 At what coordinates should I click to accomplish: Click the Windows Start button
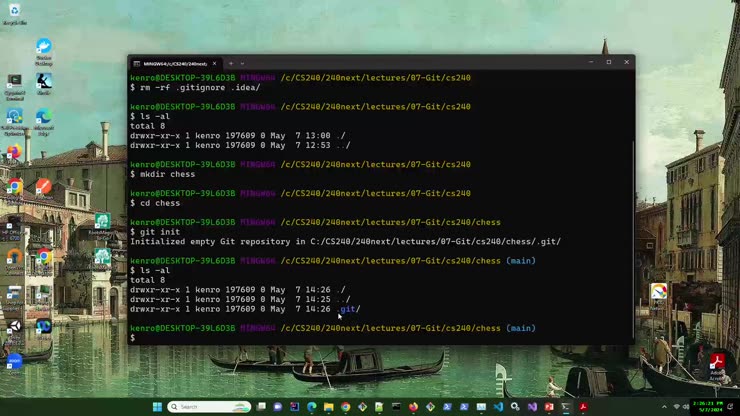click(x=158, y=407)
